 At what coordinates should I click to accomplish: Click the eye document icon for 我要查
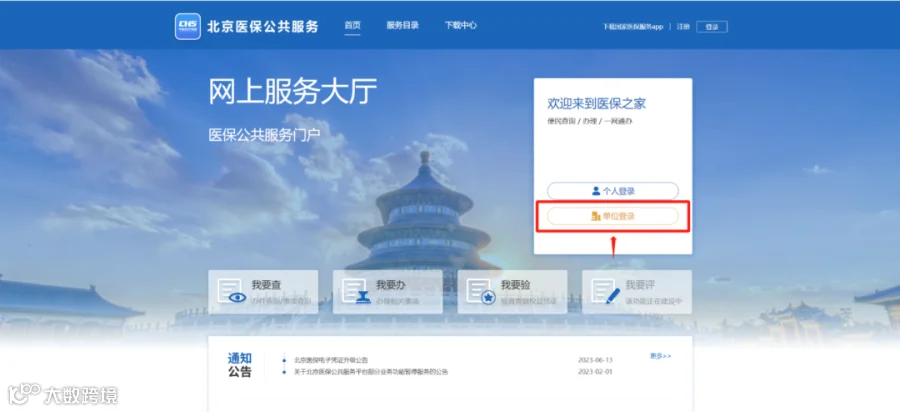(x=232, y=291)
